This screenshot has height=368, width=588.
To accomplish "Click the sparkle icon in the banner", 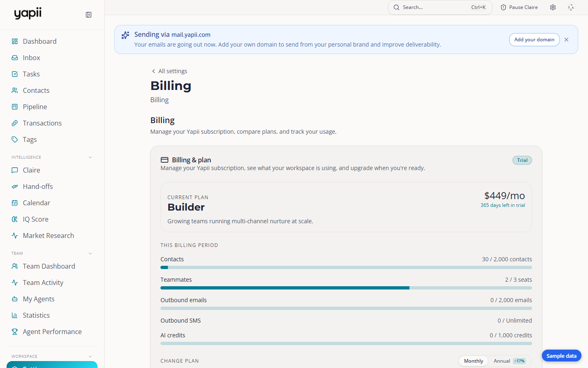I will point(125,35).
